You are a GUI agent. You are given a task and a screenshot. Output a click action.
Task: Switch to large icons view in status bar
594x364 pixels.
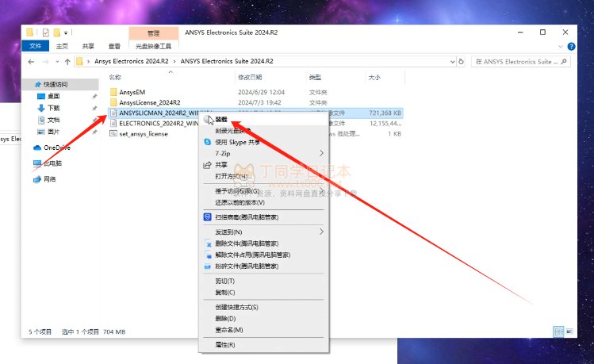click(569, 331)
